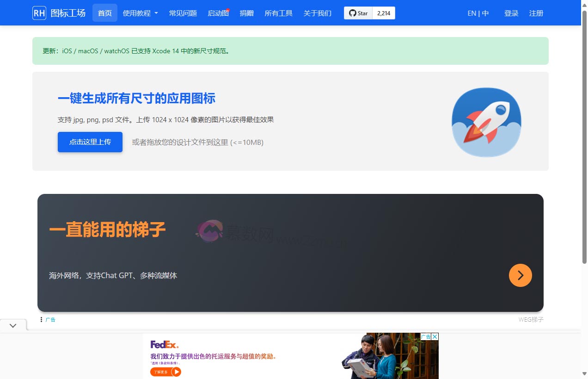Click the orange arrow circle on the dark banner
This screenshot has width=588, height=379.
[520, 275]
